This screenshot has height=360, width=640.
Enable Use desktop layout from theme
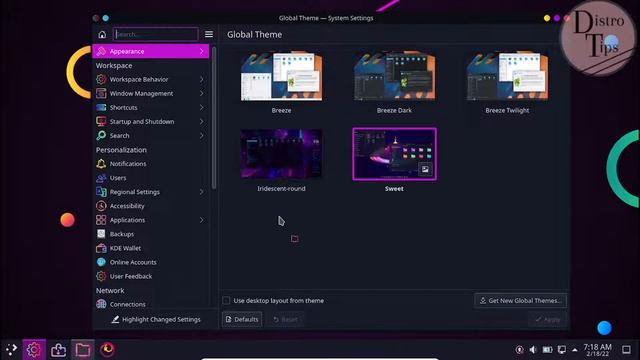click(x=226, y=300)
